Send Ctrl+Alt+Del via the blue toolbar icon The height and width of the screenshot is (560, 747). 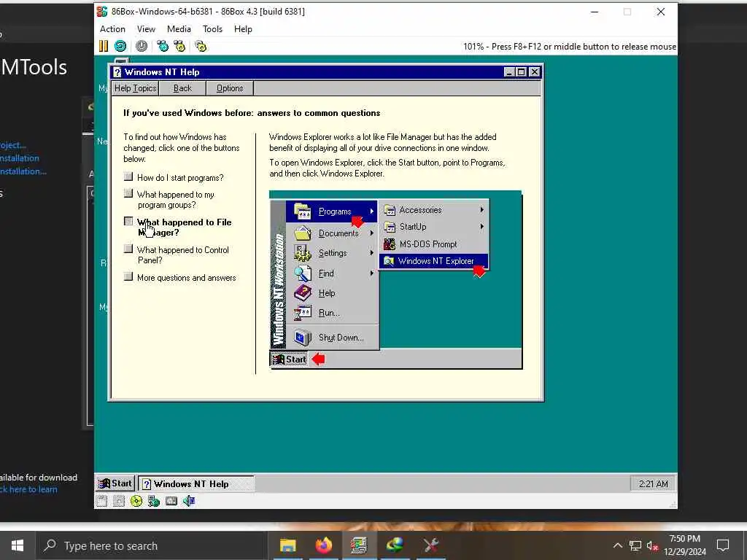coord(163,46)
